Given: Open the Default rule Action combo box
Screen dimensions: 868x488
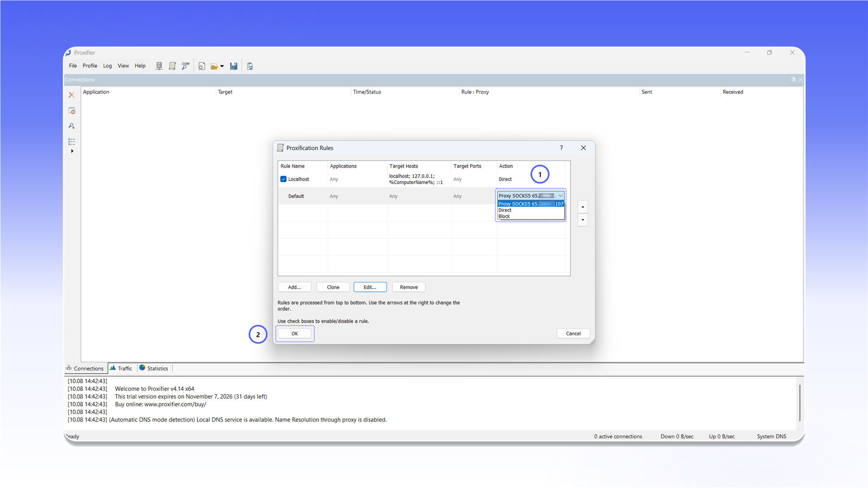Looking at the screenshot, I should tap(531, 196).
